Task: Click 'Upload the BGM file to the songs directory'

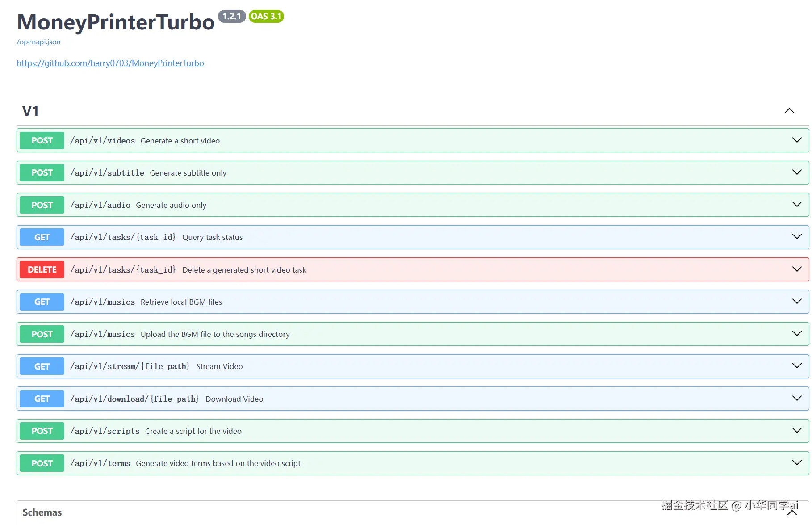Action: [x=215, y=334]
